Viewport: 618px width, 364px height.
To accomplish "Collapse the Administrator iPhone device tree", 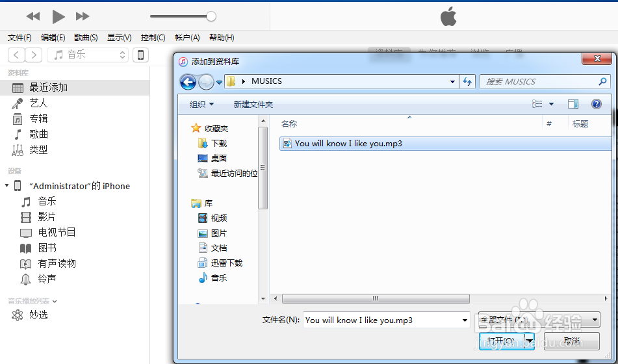I will pos(6,185).
